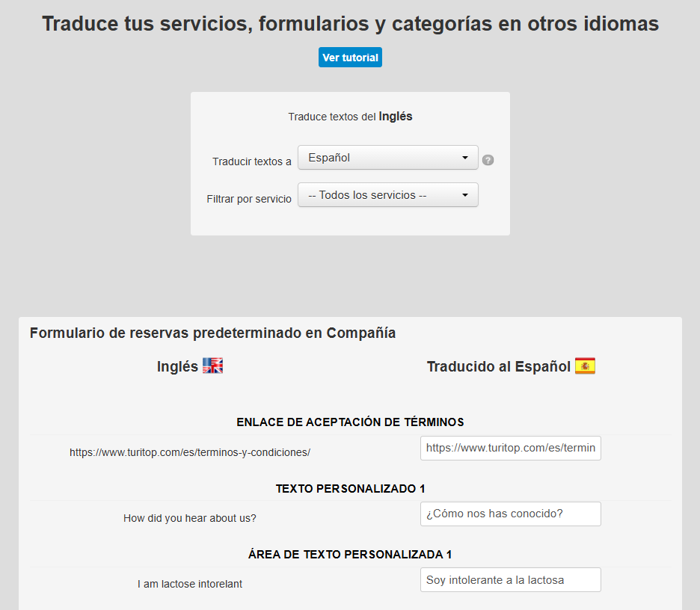Click the heading TEXTO PERSONALIZADO 1
This screenshot has height=610, width=700.
350,489
